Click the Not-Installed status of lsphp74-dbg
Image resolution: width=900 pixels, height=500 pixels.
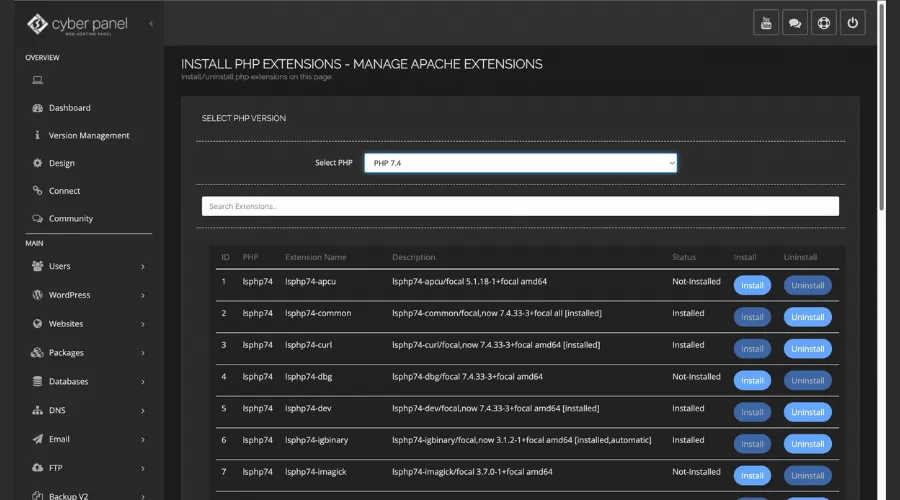point(696,377)
